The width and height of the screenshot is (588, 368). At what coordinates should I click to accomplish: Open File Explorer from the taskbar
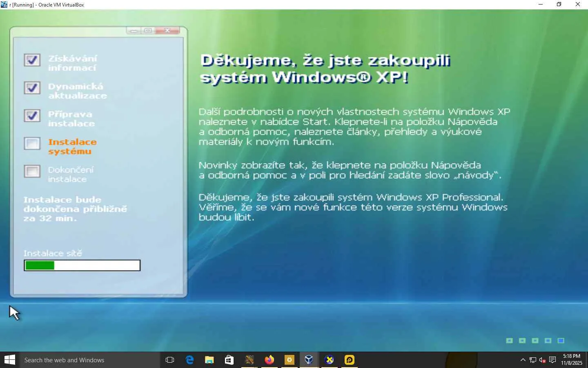click(x=209, y=360)
